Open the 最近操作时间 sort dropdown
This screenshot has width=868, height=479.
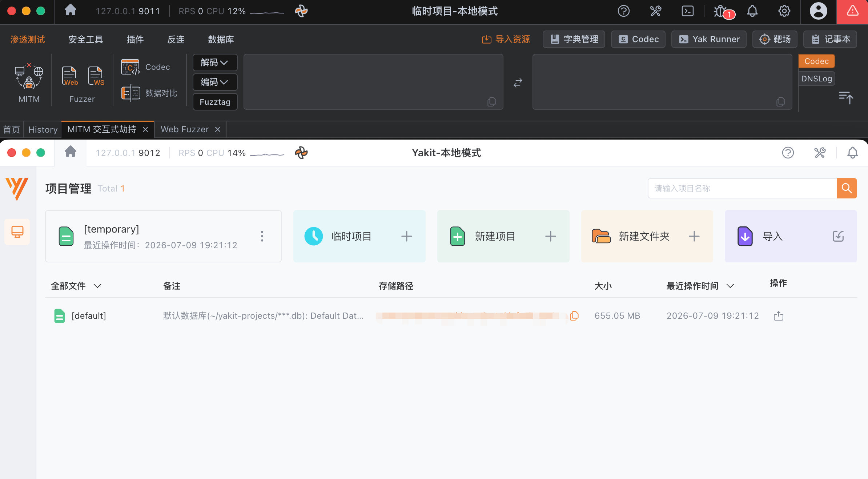(x=700, y=286)
